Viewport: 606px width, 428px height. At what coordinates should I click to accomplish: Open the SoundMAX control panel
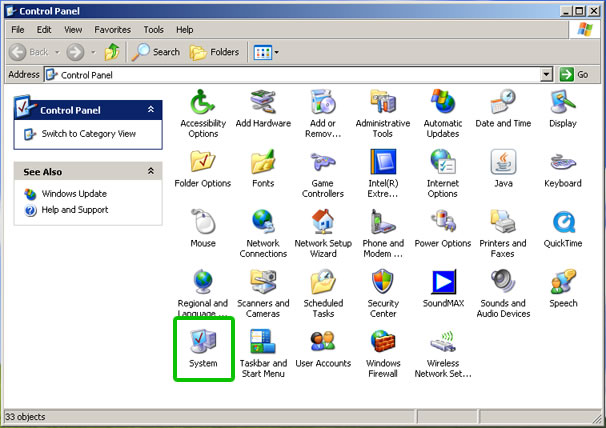click(x=443, y=288)
